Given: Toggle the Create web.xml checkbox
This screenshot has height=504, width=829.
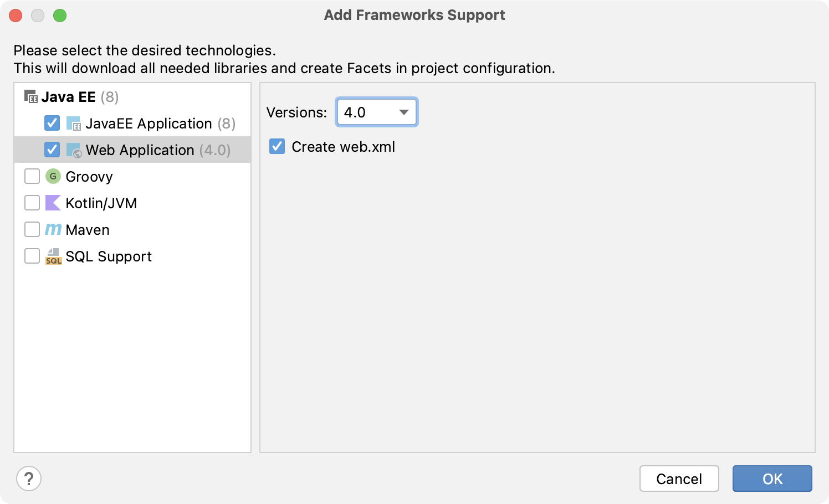Looking at the screenshot, I should click(277, 146).
